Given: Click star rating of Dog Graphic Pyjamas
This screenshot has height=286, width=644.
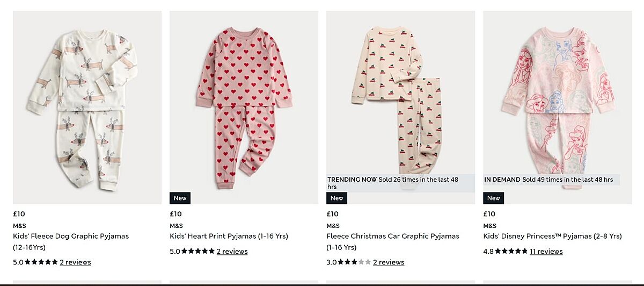Looking at the screenshot, I should coord(41,262).
